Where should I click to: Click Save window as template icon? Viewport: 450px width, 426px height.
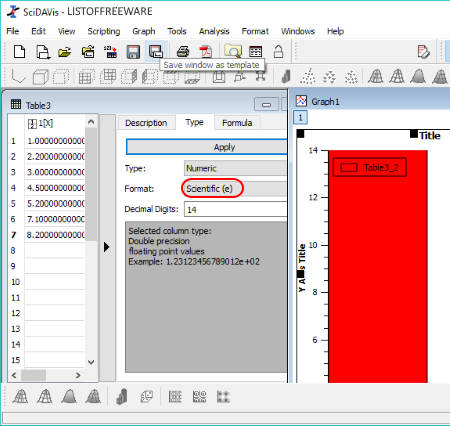(x=156, y=52)
